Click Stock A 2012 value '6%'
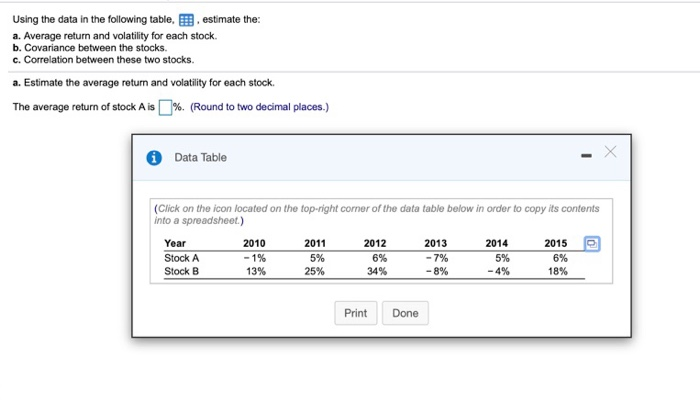 [x=380, y=258]
